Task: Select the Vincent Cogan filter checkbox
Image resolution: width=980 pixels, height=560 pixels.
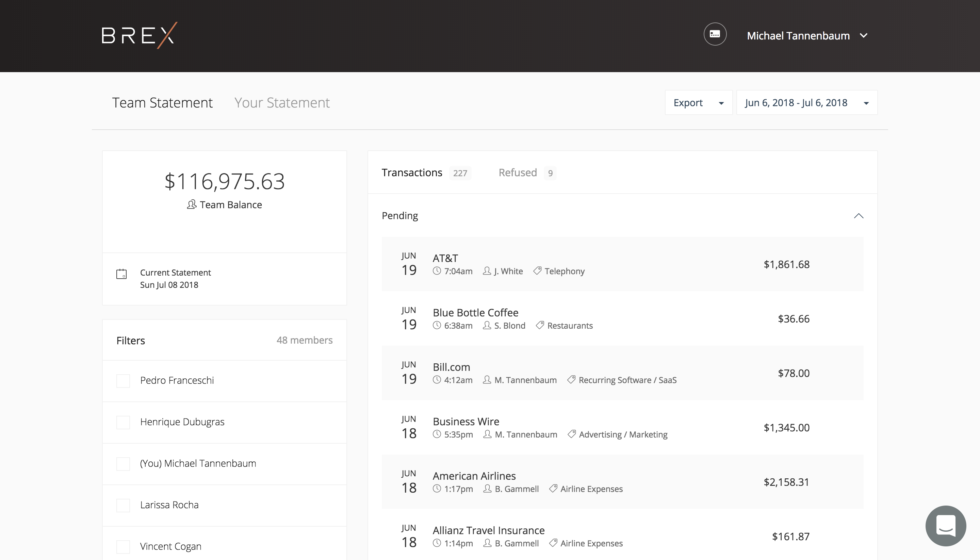Action: coord(123,547)
